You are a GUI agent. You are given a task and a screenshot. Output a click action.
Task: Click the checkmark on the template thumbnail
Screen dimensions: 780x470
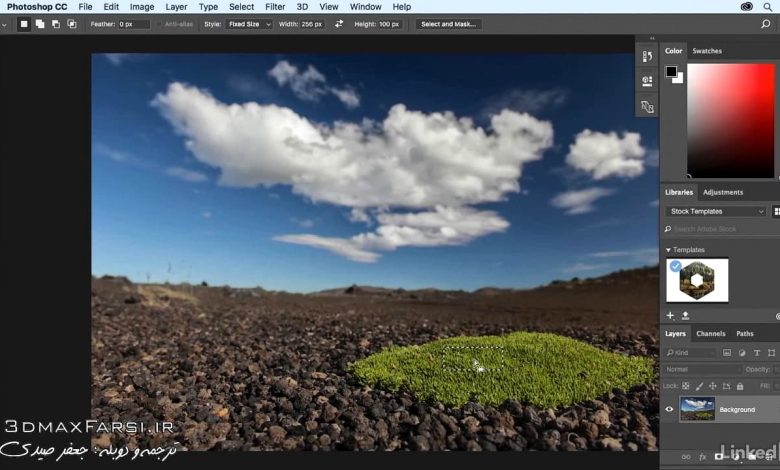(x=675, y=266)
